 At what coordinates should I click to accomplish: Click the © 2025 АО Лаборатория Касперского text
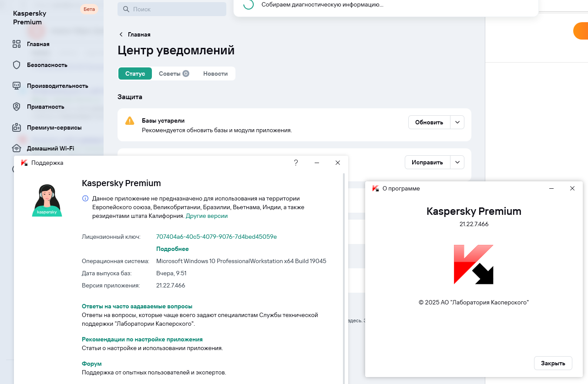[x=474, y=302]
